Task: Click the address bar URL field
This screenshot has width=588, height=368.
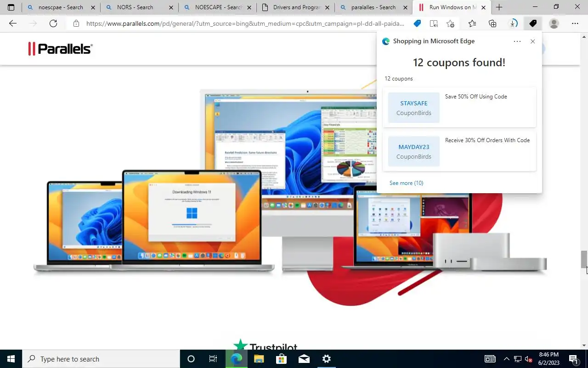Action: 245,23
